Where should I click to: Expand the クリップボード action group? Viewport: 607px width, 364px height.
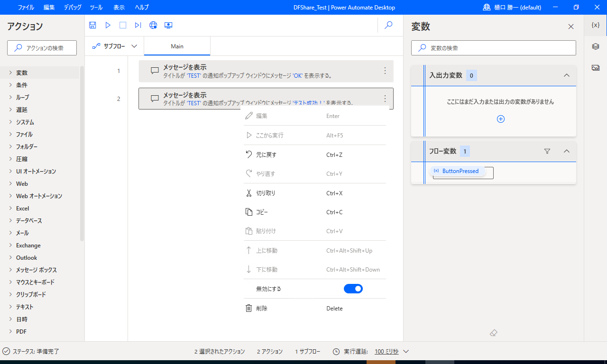click(x=11, y=294)
